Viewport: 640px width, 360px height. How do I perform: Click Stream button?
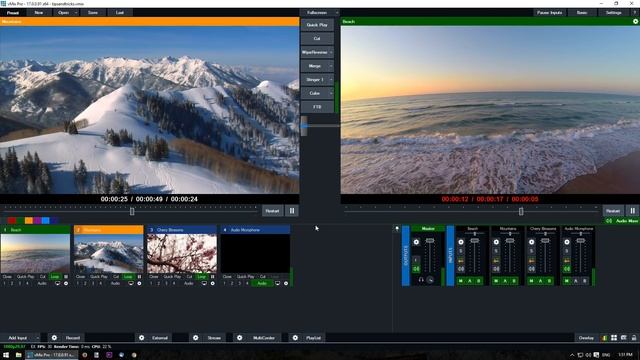pyautogui.click(x=214, y=338)
